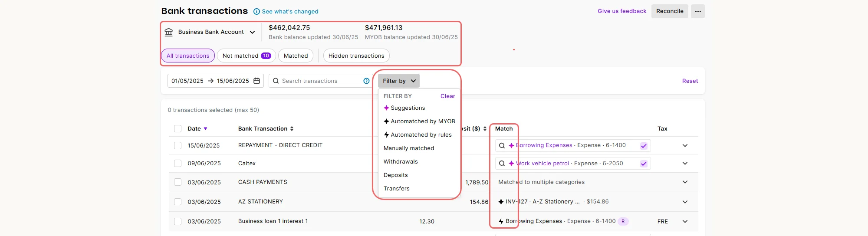Expand the Caltex transaction row

(x=685, y=164)
